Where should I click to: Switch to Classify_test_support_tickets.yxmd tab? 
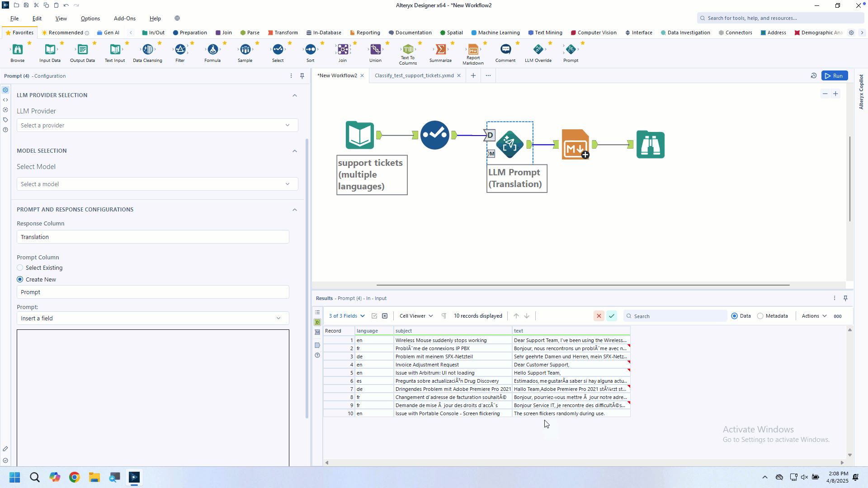pyautogui.click(x=414, y=76)
